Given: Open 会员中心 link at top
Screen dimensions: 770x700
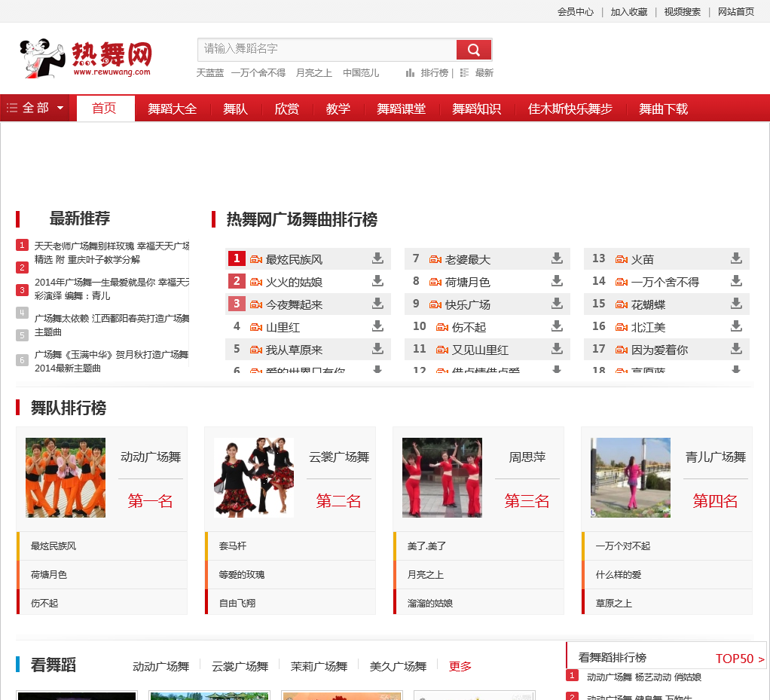Looking at the screenshot, I should tap(575, 12).
